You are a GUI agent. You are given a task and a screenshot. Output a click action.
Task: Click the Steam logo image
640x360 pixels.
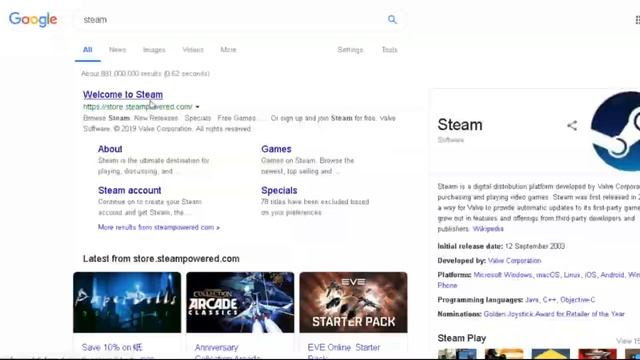click(x=616, y=131)
